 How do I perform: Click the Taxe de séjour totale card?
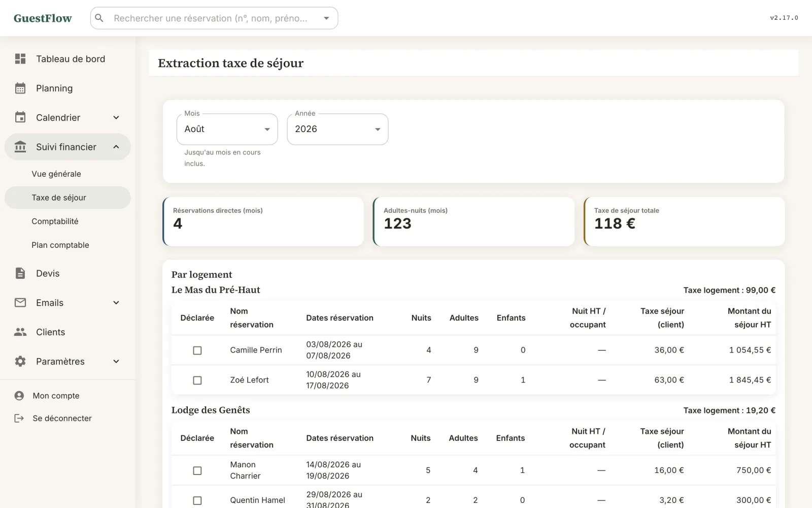click(x=684, y=221)
